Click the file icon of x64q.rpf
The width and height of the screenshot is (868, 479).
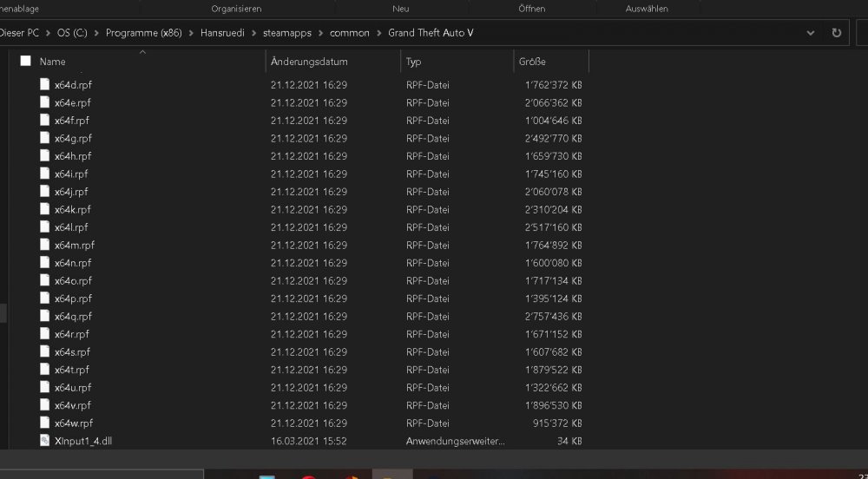tap(45, 316)
